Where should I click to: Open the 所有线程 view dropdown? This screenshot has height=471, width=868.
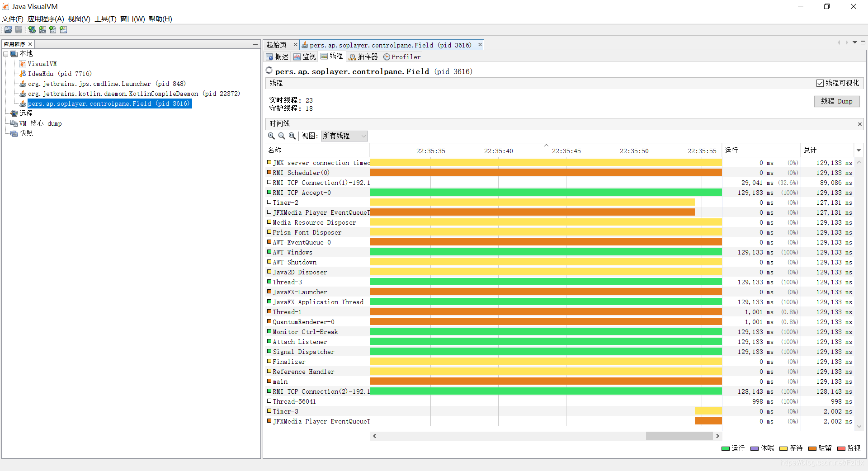(344, 136)
